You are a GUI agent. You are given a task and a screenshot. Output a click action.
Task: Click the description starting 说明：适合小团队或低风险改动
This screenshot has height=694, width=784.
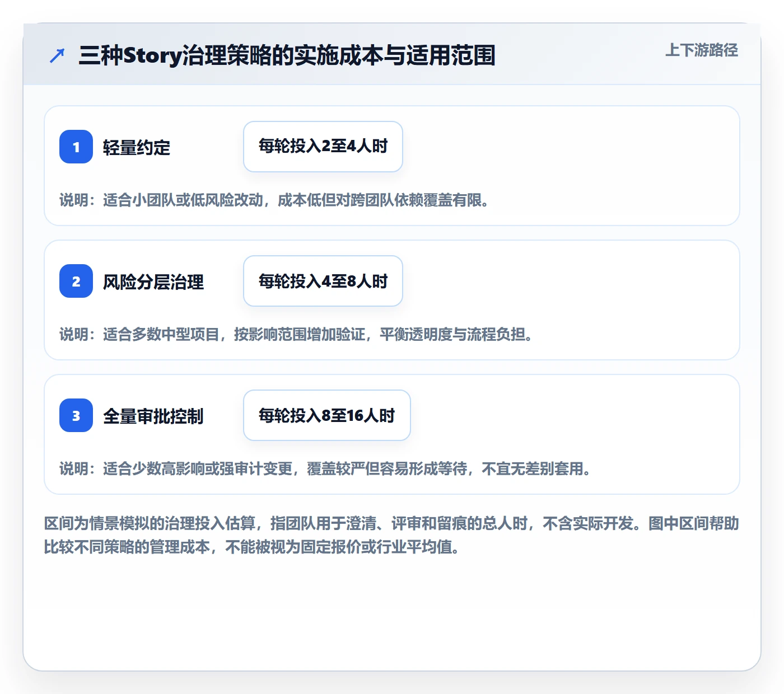274,200
